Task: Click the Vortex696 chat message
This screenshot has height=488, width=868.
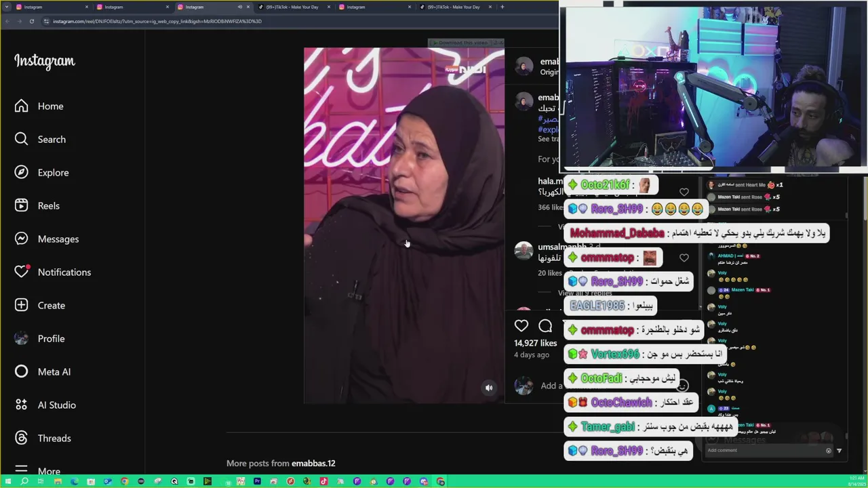Action: coord(646,354)
